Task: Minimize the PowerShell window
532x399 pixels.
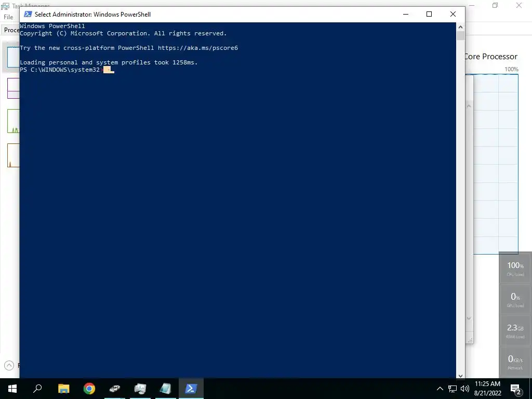Action: (405, 14)
